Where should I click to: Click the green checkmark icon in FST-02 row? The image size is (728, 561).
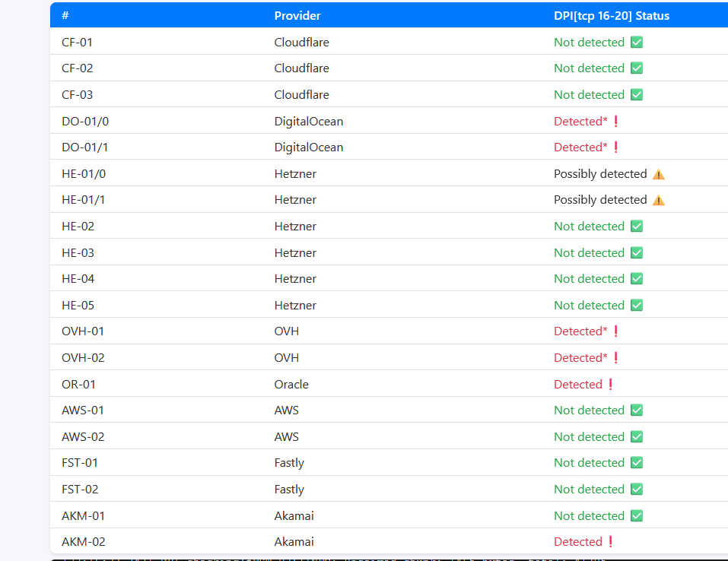click(637, 489)
